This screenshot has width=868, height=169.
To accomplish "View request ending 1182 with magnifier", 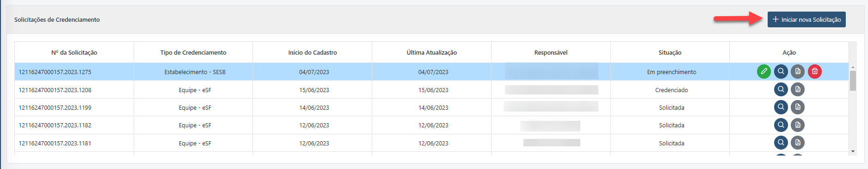I will click(781, 125).
